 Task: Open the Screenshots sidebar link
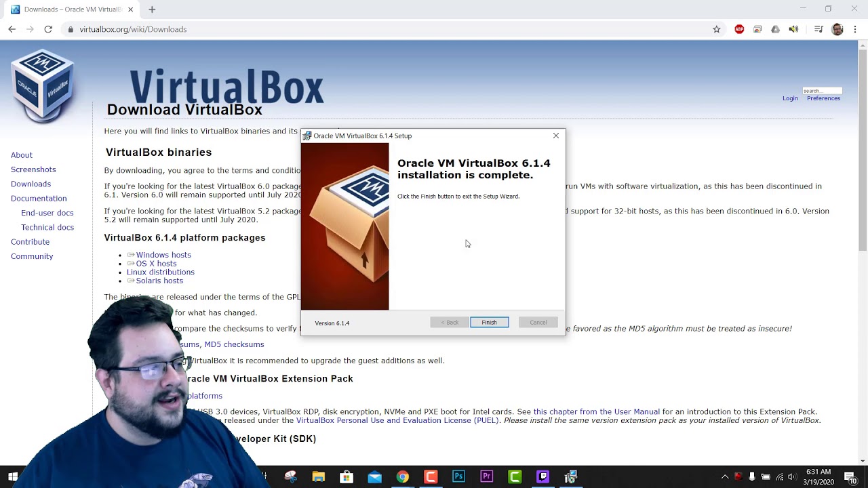[33, 169]
